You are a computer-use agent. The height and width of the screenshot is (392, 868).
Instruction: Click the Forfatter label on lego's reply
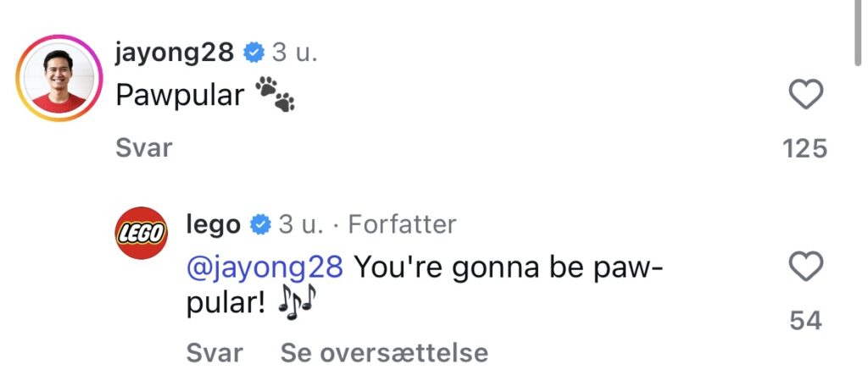click(402, 224)
